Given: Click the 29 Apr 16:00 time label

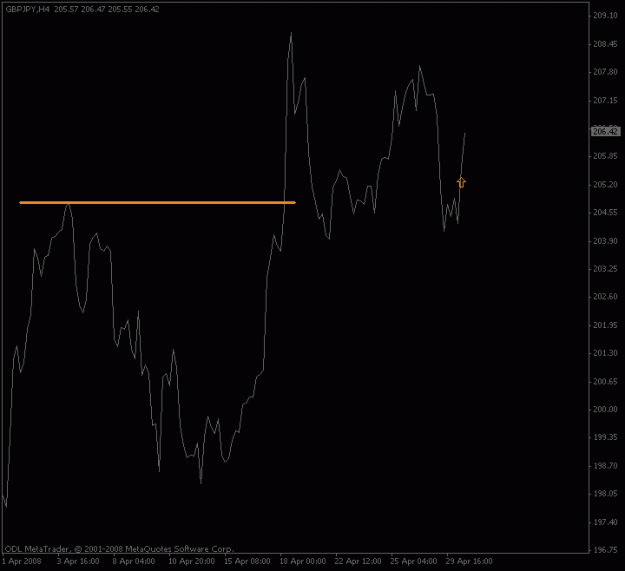Looking at the screenshot, I should (x=469, y=561).
